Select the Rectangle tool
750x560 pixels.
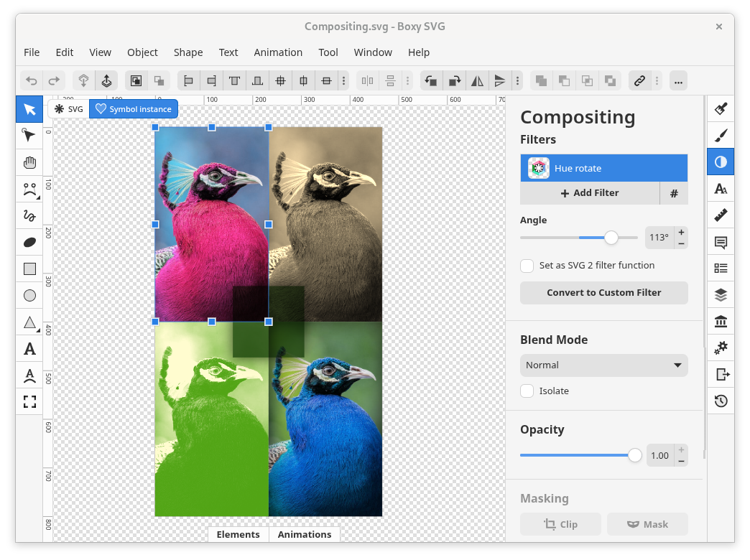tap(29, 269)
